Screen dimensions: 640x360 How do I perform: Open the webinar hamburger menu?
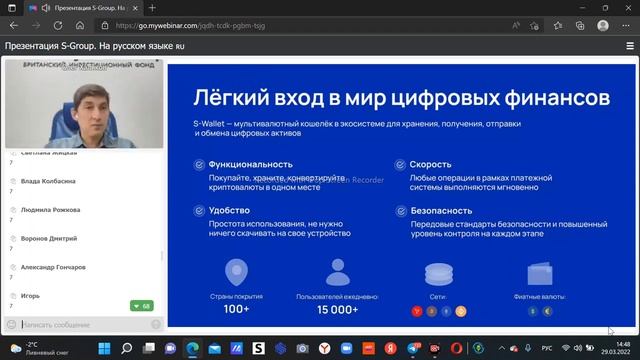630,46
